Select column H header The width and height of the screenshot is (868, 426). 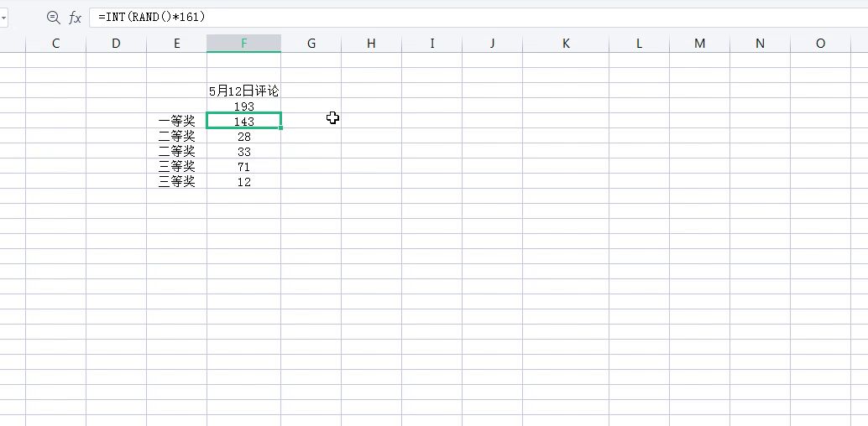[371, 44]
